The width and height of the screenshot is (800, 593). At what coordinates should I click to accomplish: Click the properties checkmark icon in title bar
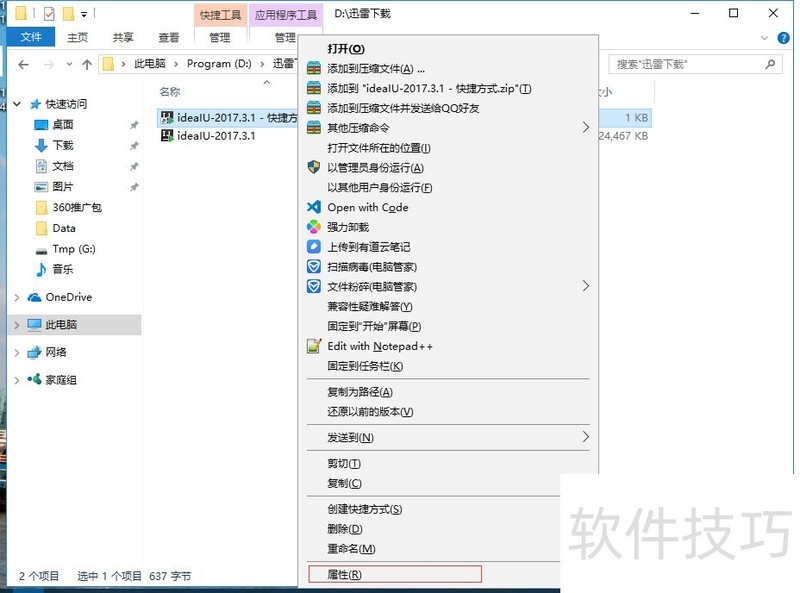pyautogui.click(x=49, y=14)
